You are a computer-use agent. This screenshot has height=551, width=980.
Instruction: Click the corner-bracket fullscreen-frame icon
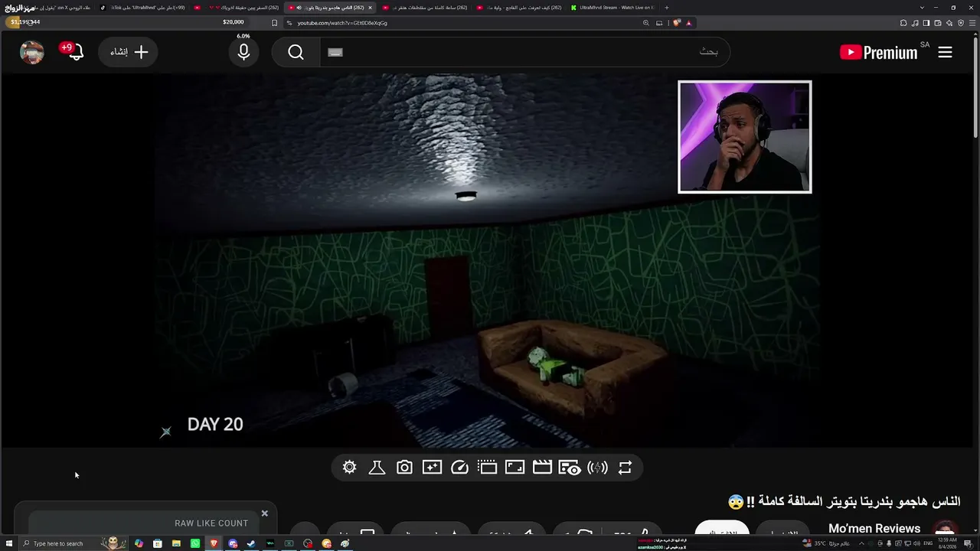[x=514, y=468]
